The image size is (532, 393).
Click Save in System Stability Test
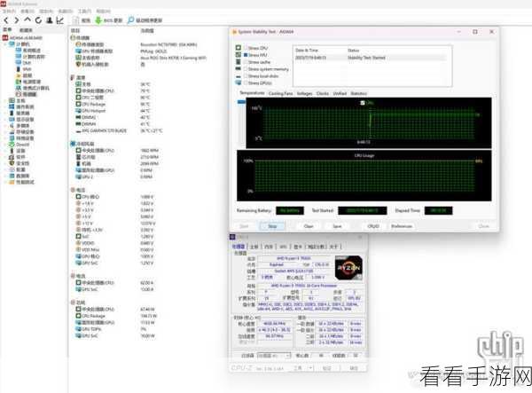point(337,226)
